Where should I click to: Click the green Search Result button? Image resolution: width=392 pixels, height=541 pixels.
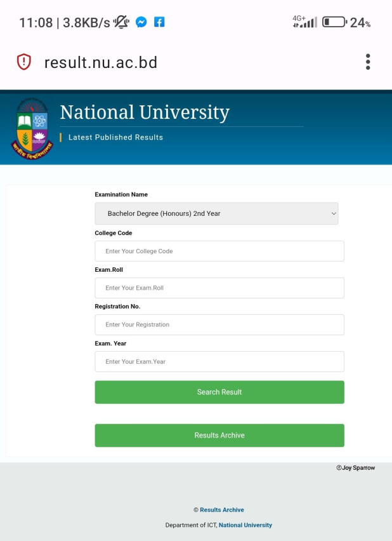pyautogui.click(x=219, y=392)
